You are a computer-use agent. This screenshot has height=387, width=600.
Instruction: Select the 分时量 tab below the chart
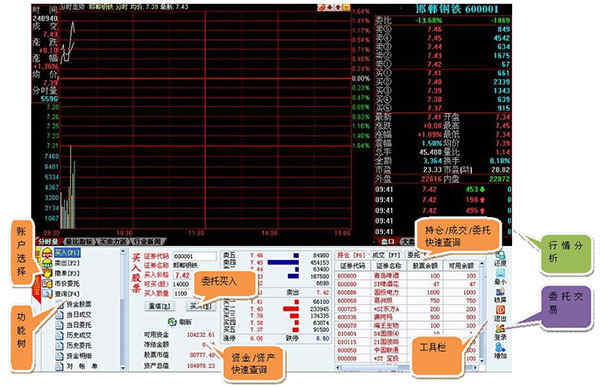pos(48,242)
